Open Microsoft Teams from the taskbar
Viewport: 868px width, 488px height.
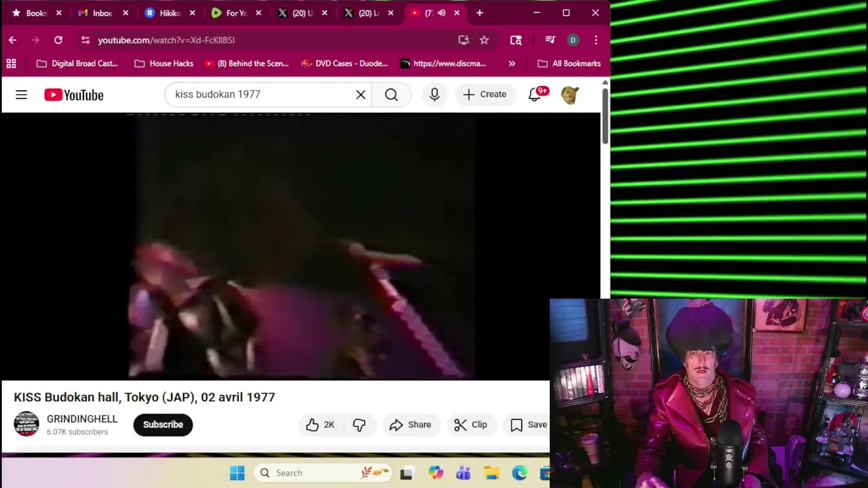(464, 473)
